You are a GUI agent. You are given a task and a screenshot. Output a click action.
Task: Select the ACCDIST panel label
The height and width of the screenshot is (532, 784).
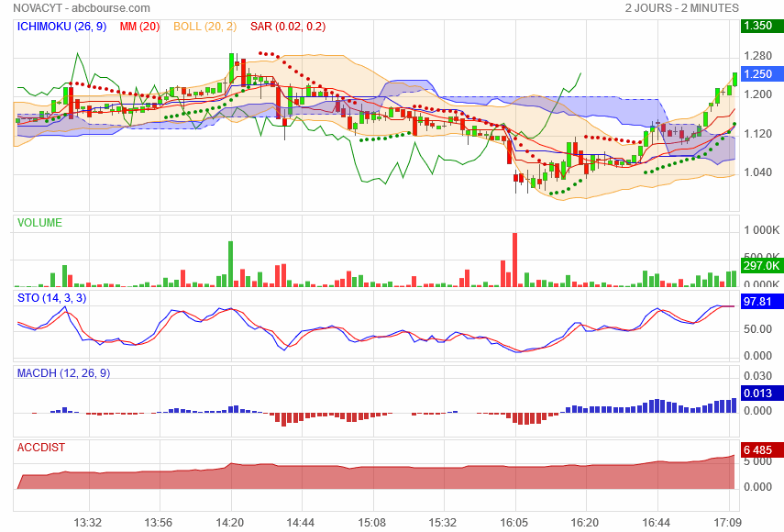pyautogui.click(x=41, y=448)
